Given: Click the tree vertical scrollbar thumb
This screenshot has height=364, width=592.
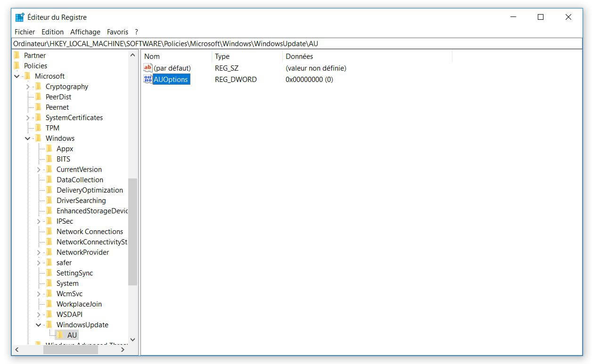Looking at the screenshot, I should click(132, 232).
